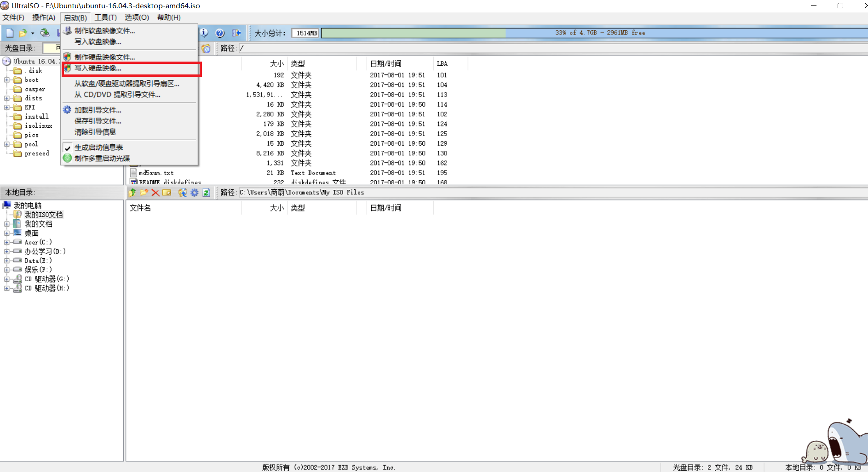Select the Text Document type cell of md5sum.txt
The width and height of the screenshot is (868, 472).
313,173
